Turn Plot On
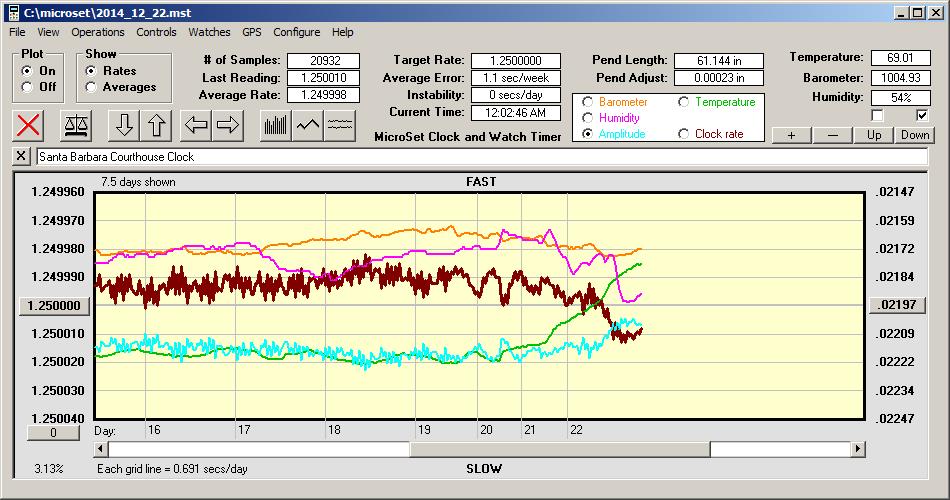950x500 pixels. (x=27, y=71)
